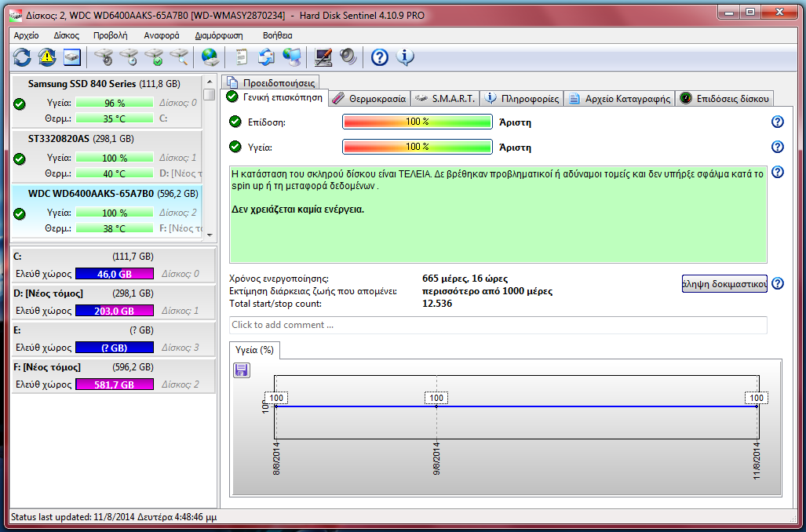This screenshot has height=532, width=806.
Task: Click the D: free space 203,0 GB bar
Action: (114, 311)
